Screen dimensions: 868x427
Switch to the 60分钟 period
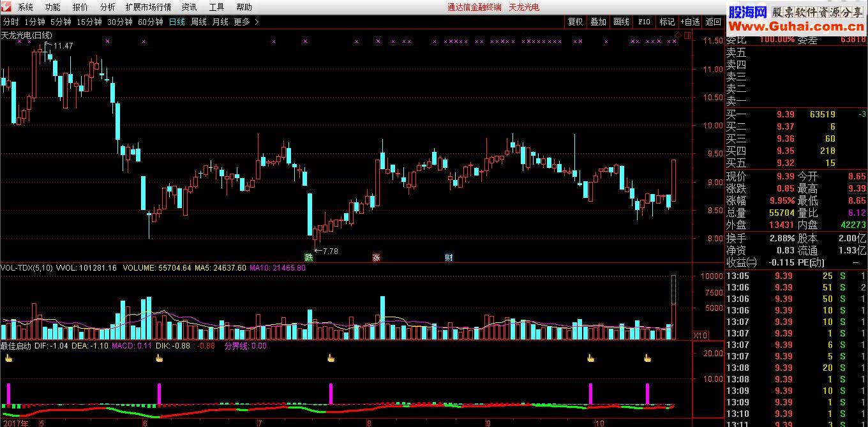click(151, 22)
